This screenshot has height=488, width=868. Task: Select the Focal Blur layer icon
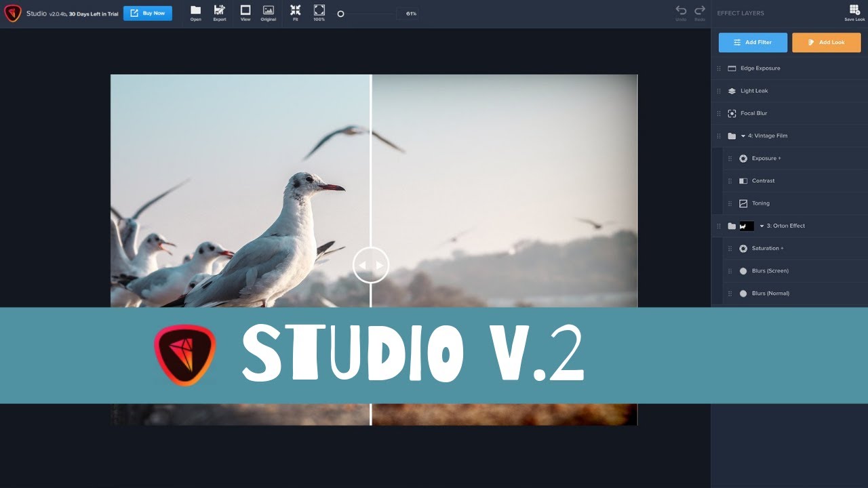732,113
